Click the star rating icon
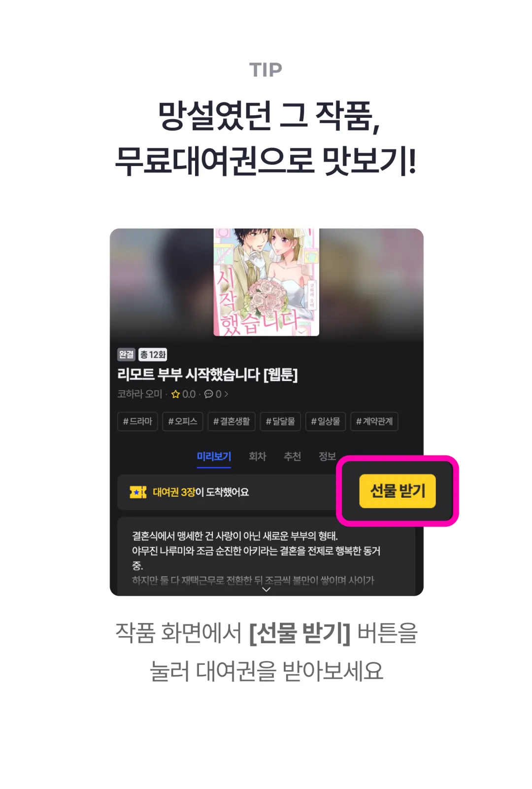The width and height of the screenshot is (532, 789). click(175, 394)
